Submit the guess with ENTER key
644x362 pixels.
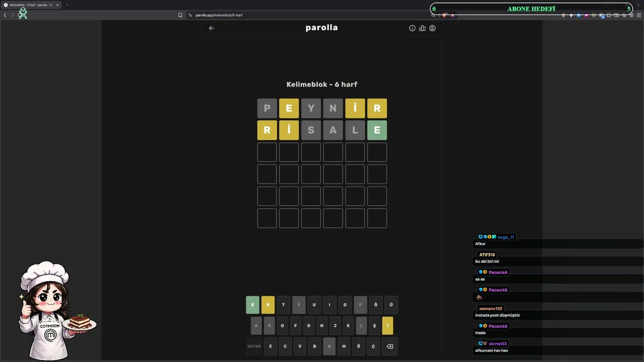[254, 346]
